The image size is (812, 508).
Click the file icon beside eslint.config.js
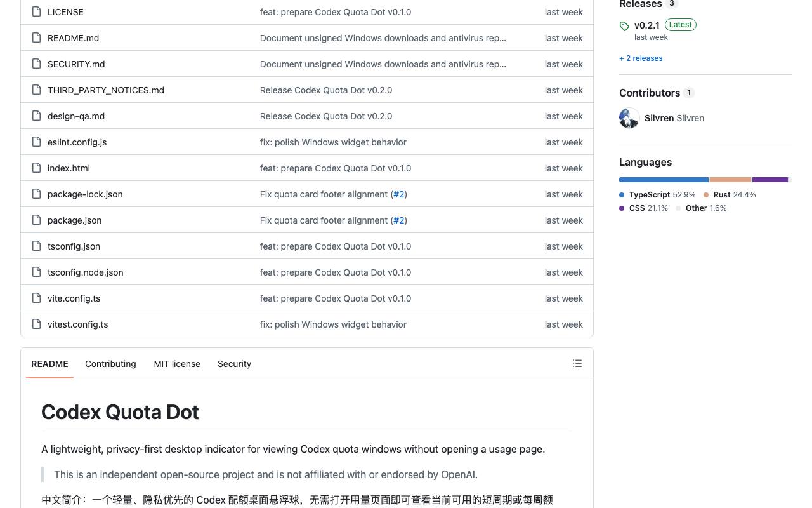click(36, 142)
